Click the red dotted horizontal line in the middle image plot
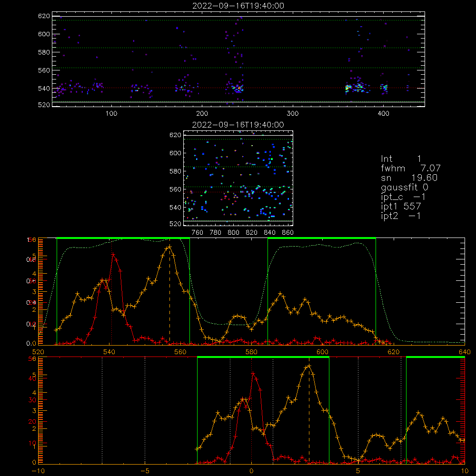Image resolution: width=476 pixels, height=476 pixels. (238, 192)
